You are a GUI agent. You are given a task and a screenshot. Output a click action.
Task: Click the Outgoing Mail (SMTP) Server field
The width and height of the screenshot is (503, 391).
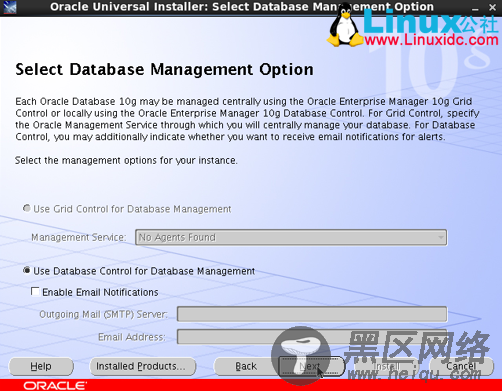click(312, 314)
